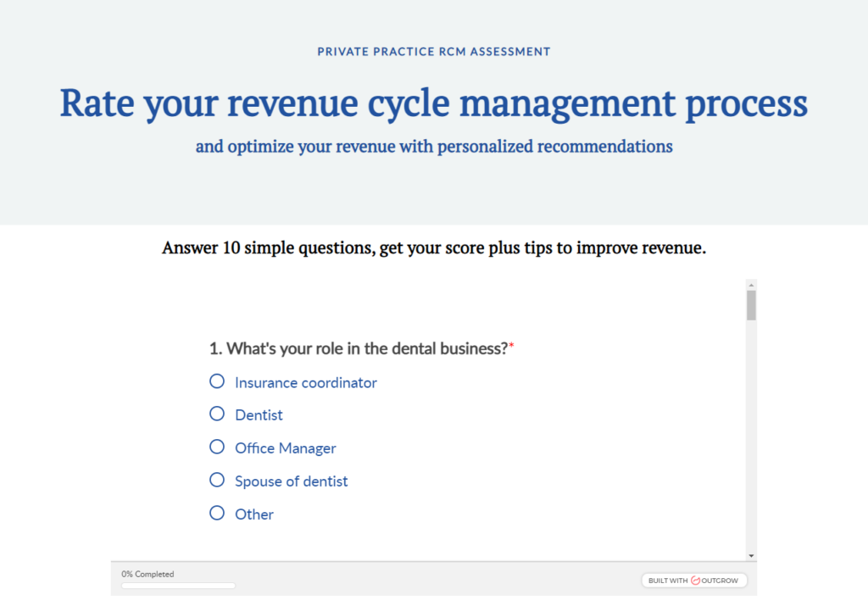Choose Other as your role
868x606 pixels.
(217, 513)
